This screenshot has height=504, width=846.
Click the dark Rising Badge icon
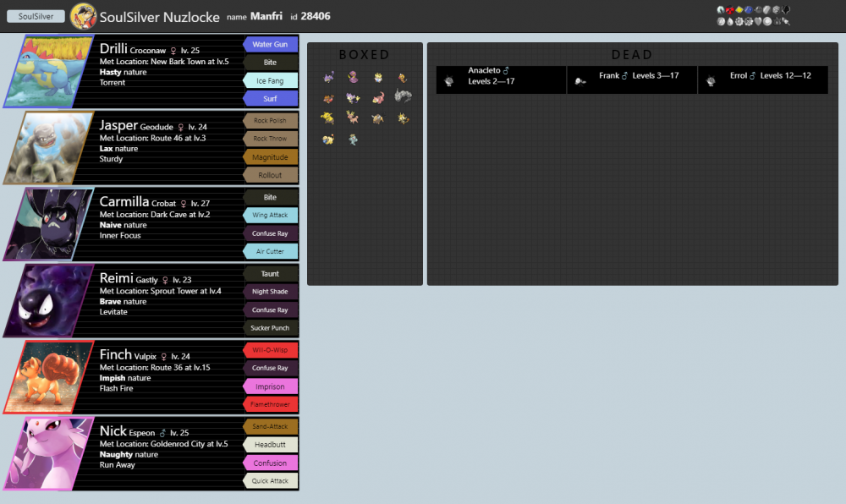[786, 10]
